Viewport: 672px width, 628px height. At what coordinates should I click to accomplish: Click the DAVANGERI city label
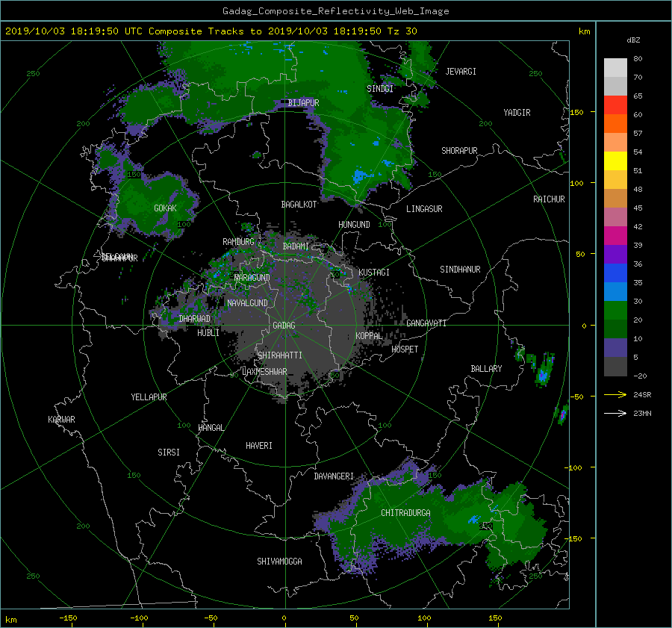[x=334, y=476]
